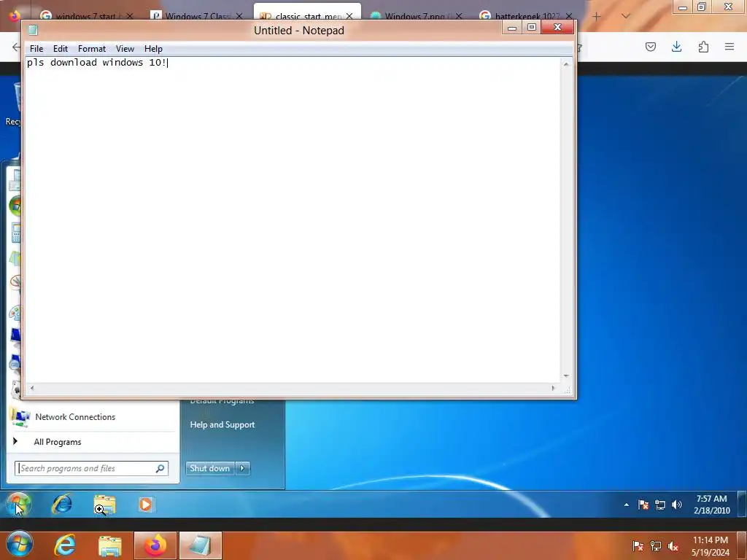The height and width of the screenshot is (560, 747).
Task: Click in the Notepad text area
Action: click(293, 219)
